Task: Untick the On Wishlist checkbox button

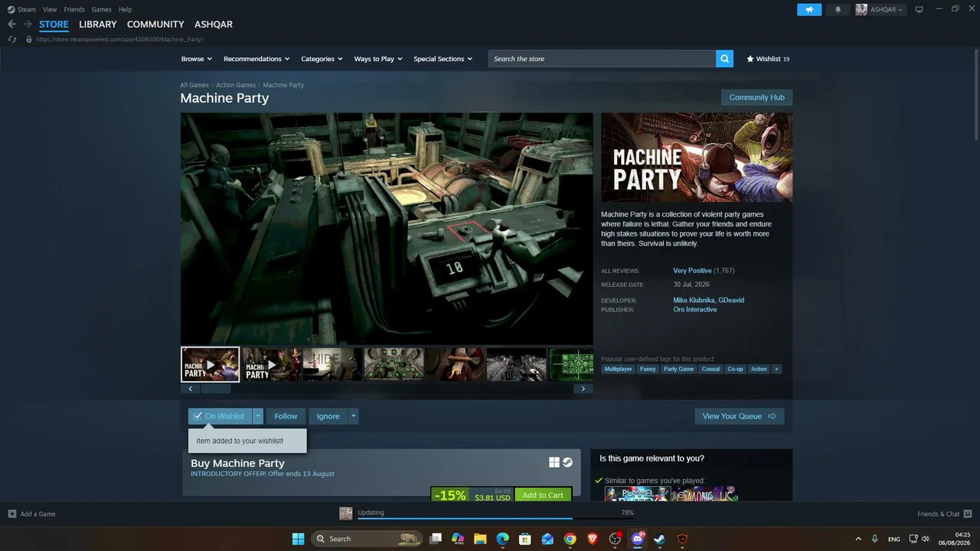Action: coord(220,416)
